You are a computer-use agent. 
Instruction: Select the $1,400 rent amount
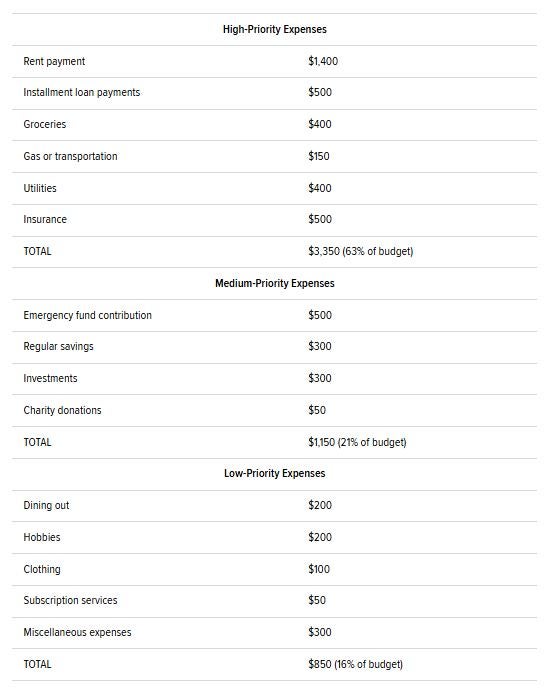(x=323, y=61)
